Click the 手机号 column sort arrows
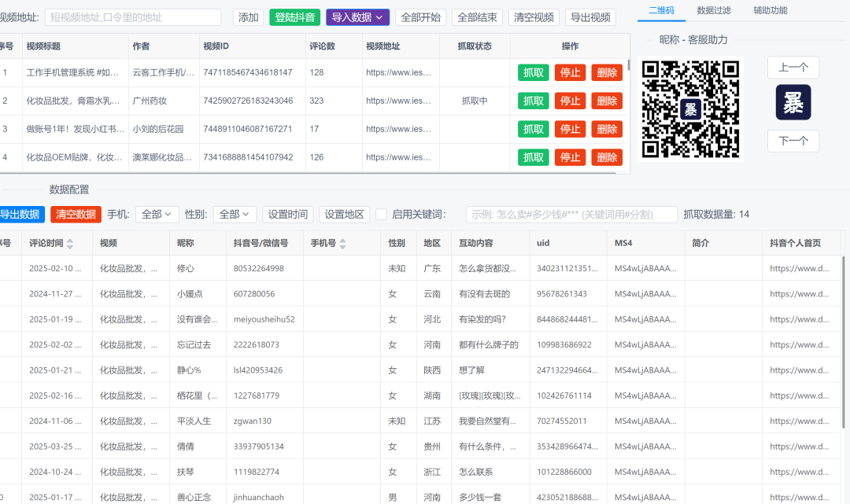 pos(343,244)
